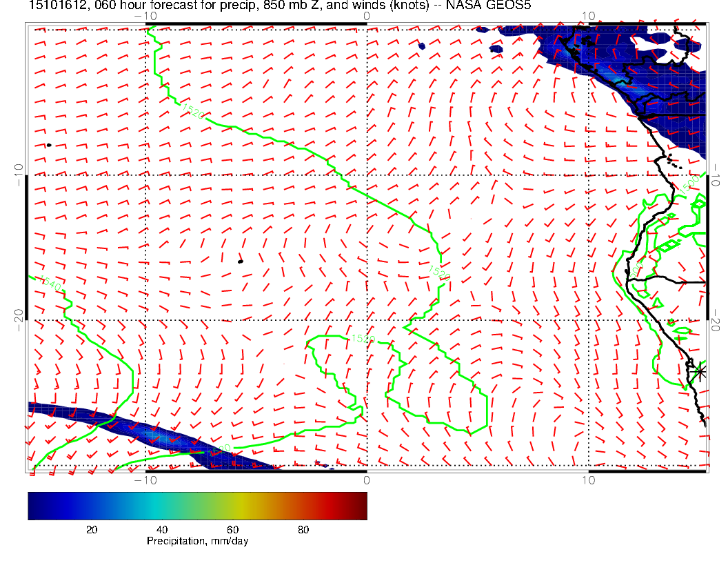This screenshot has height=563, width=728.
Task: Click the top axis longitude label 10
Action: pos(588,15)
